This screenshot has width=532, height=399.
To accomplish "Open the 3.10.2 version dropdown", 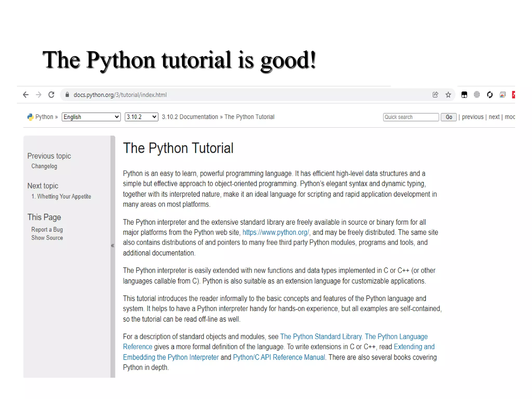I will pyautogui.click(x=141, y=117).
